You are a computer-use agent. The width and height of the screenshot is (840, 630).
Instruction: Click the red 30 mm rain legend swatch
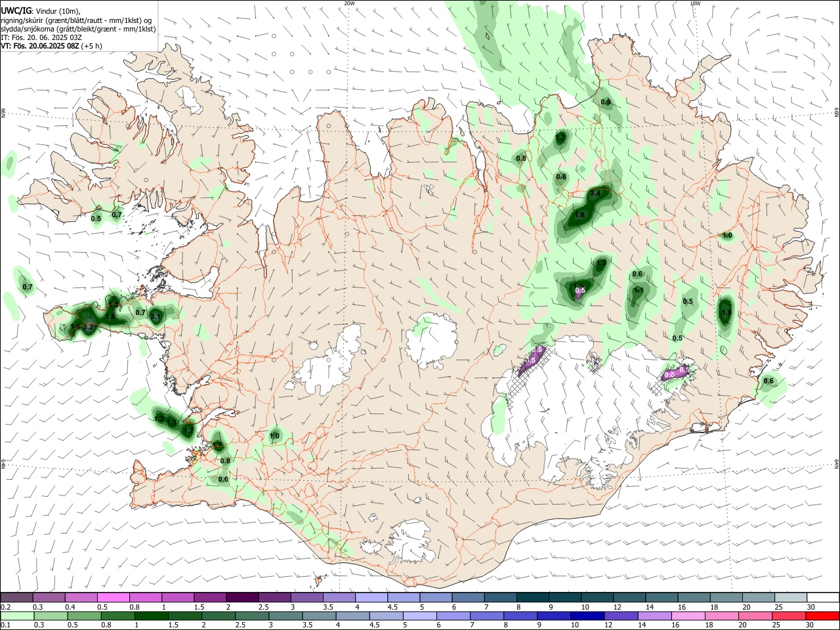point(824,616)
